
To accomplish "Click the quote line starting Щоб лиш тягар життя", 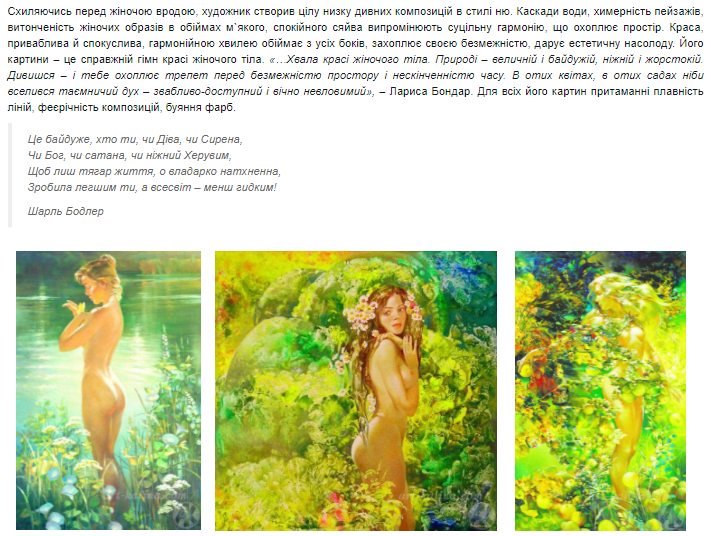I will [154, 171].
